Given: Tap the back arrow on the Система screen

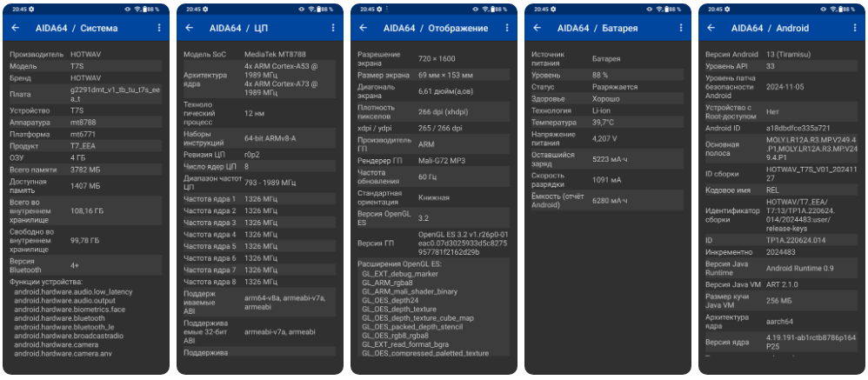Looking at the screenshot, I should point(15,28).
